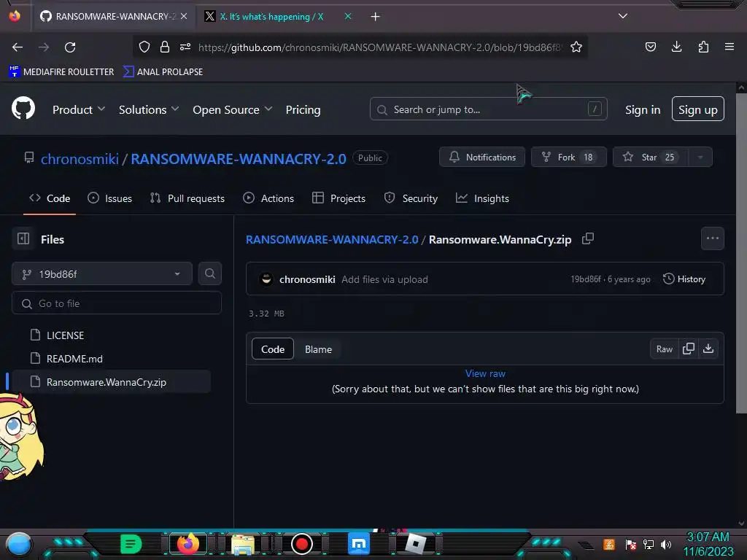Click the network tray icon

click(x=649, y=544)
